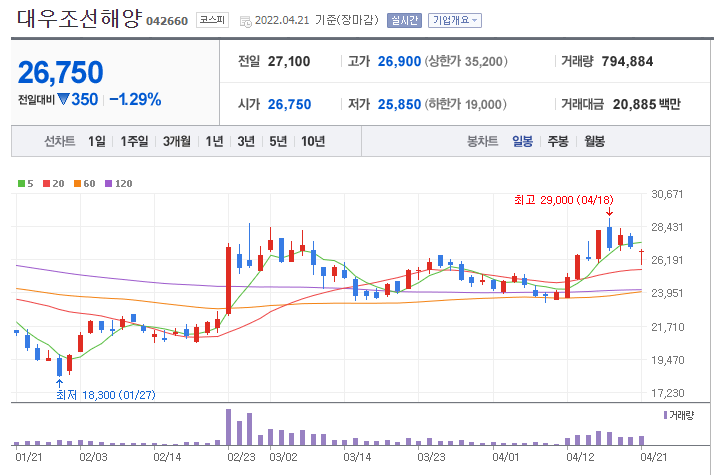Click the 저가 value 25,850
Image resolution: width=714 pixels, height=475 pixels.
(x=399, y=104)
